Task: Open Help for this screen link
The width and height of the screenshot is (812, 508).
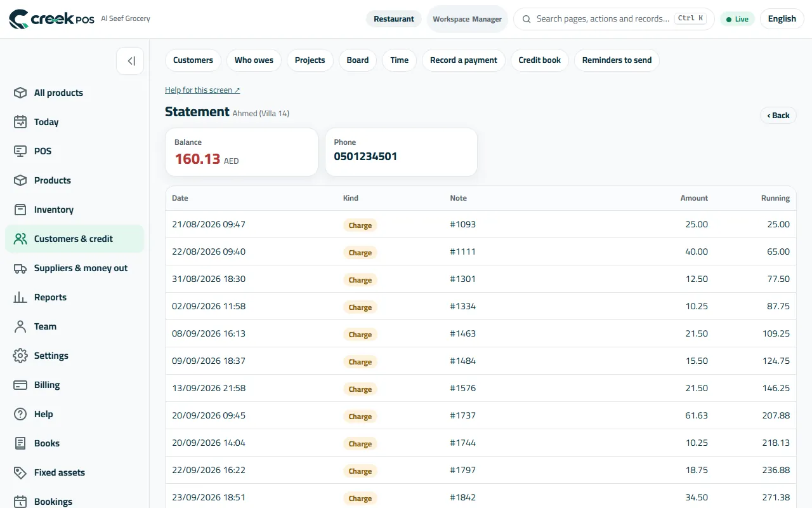Action: [202, 90]
